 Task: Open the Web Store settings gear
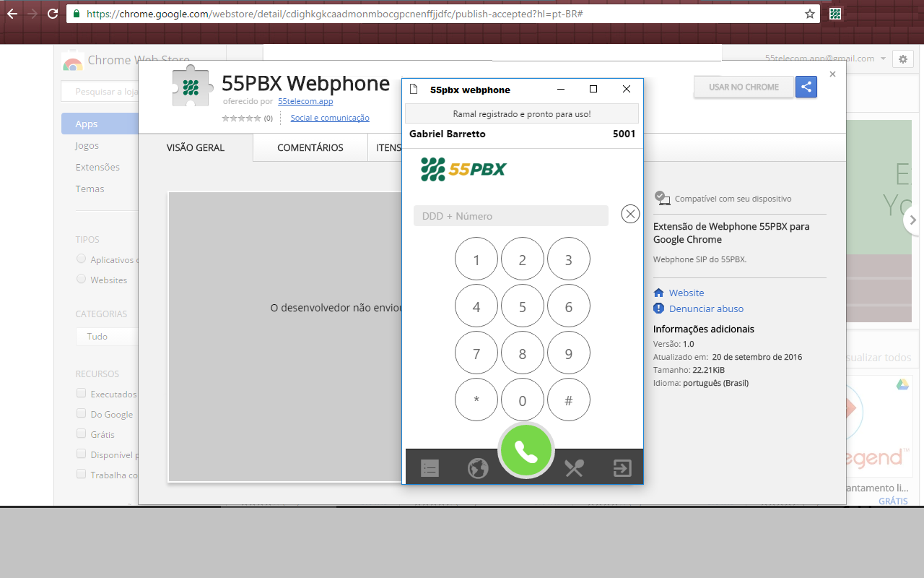[903, 59]
